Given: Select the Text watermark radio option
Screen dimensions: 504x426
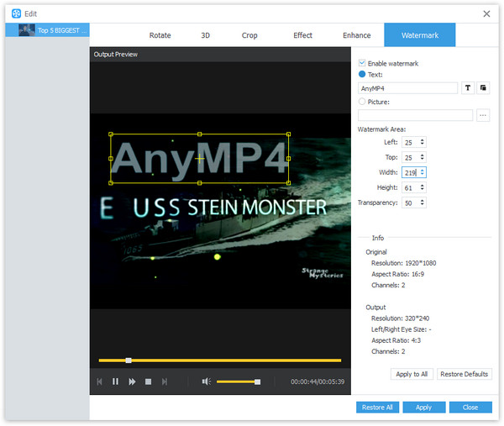Looking at the screenshot, I should click(x=362, y=74).
